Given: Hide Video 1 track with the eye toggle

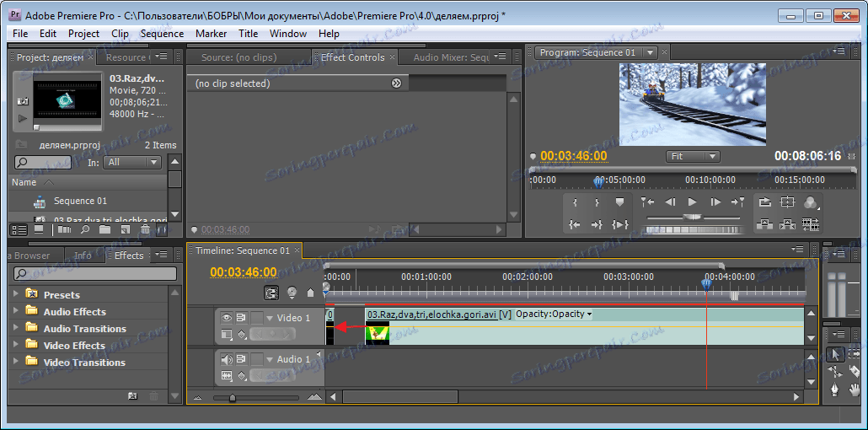Looking at the screenshot, I should click(226, 318).
